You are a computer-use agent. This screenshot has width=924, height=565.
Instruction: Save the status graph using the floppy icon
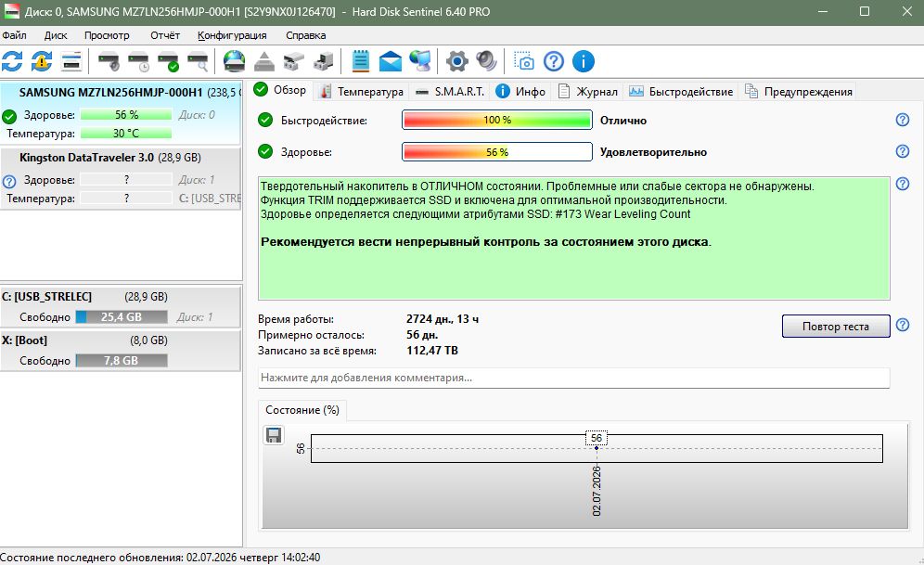coord(274,435)
